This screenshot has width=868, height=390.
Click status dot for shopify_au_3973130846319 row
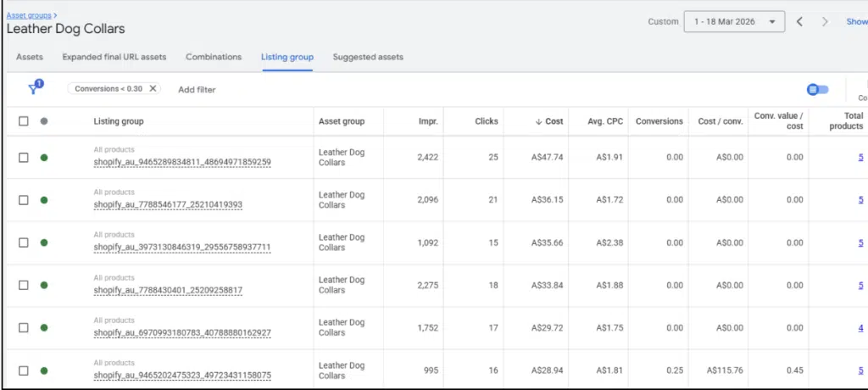point(44,242)
